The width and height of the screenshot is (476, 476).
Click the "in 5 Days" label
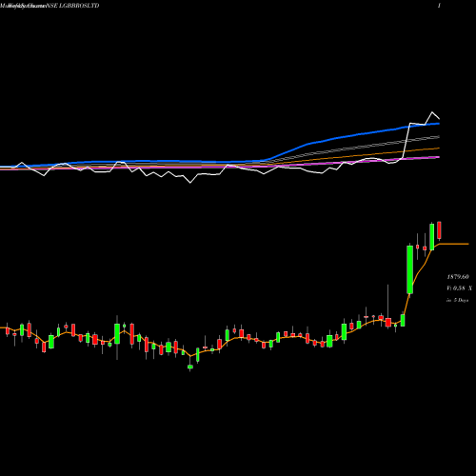pos(457,300)
